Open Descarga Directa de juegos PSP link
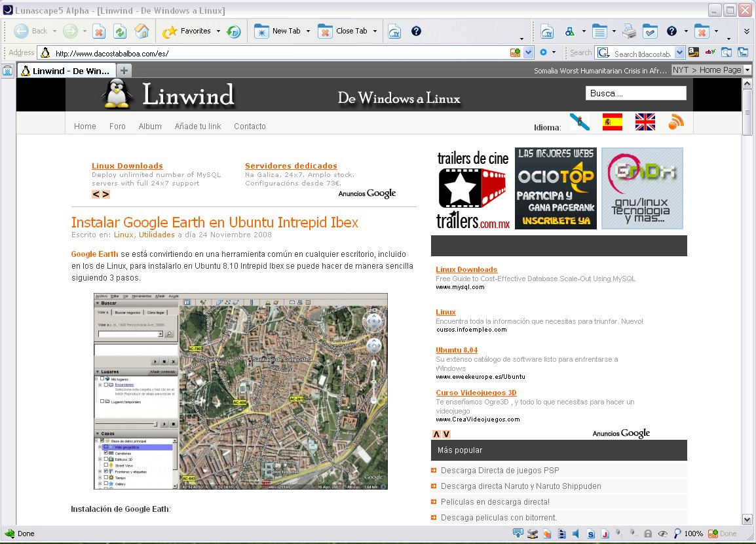The image size is (756, 544). [x=500, y=470]
